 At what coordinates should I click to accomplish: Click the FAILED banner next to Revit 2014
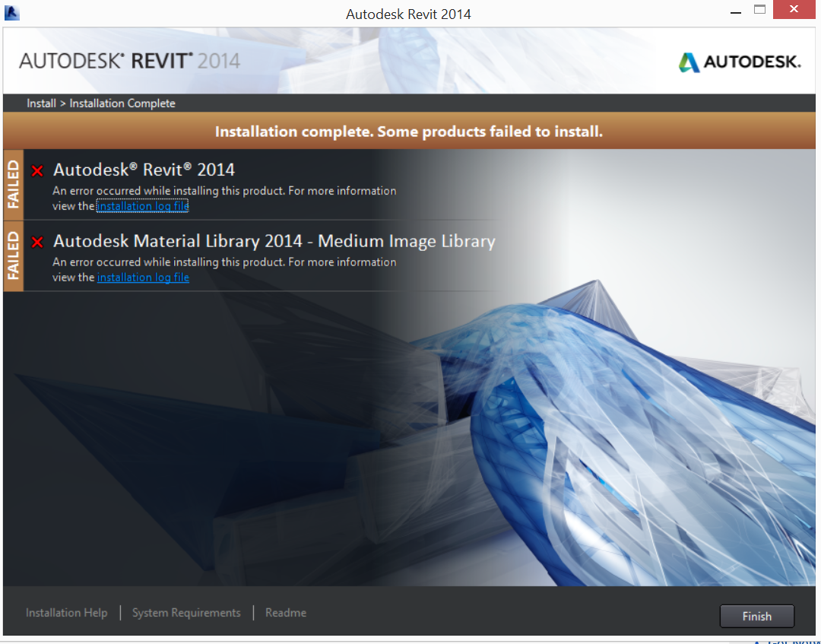point(13,184)
